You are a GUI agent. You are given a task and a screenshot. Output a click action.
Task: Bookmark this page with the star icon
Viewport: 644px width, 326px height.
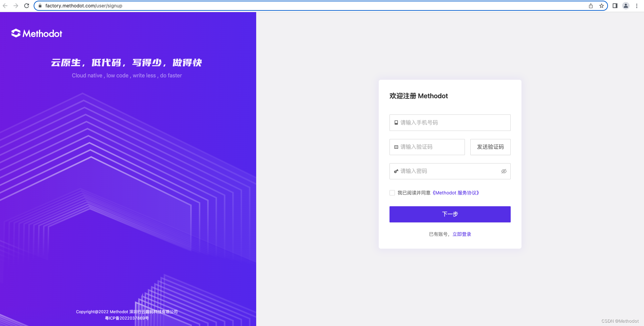click(x=602, y=6)
